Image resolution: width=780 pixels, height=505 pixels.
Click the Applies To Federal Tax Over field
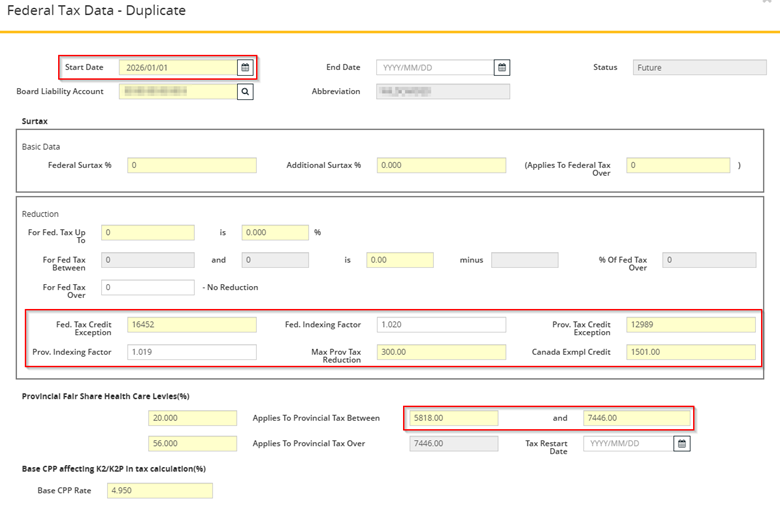678,165
